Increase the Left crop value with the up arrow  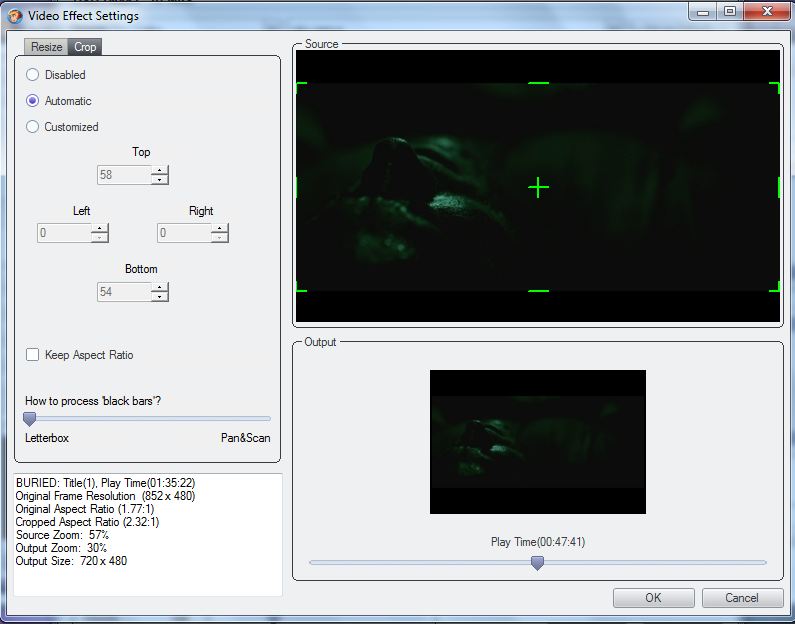[99, 229]
